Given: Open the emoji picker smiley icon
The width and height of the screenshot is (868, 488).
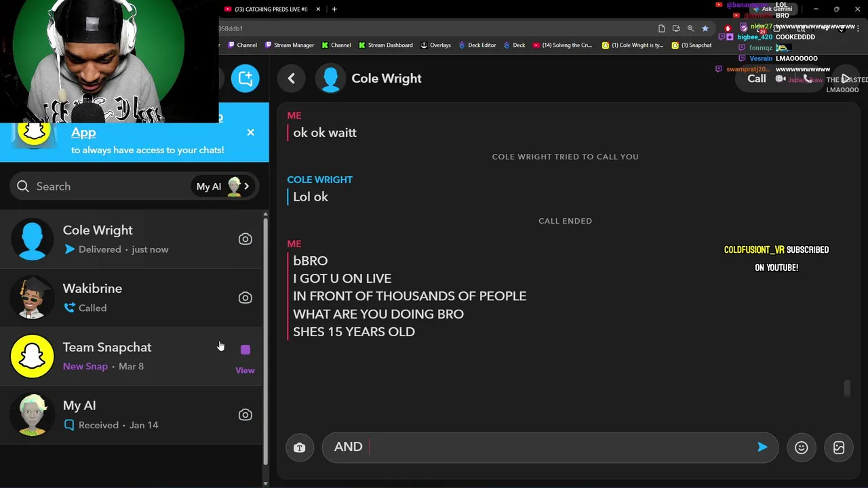Looking at the screenshot, I should tap(801, 447).
